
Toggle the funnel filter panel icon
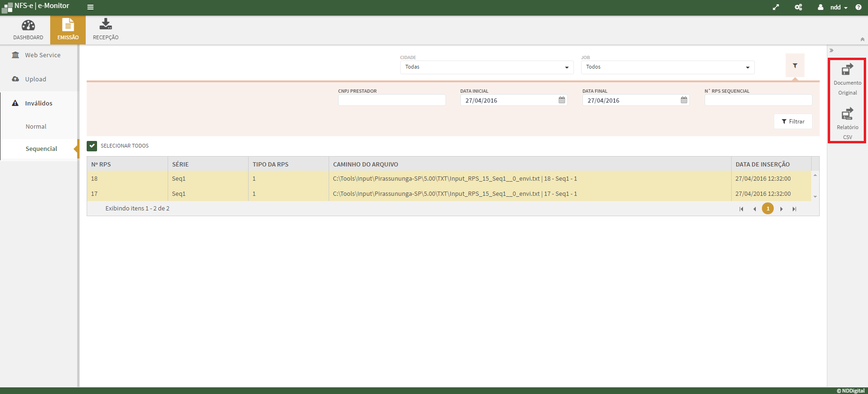795,66
